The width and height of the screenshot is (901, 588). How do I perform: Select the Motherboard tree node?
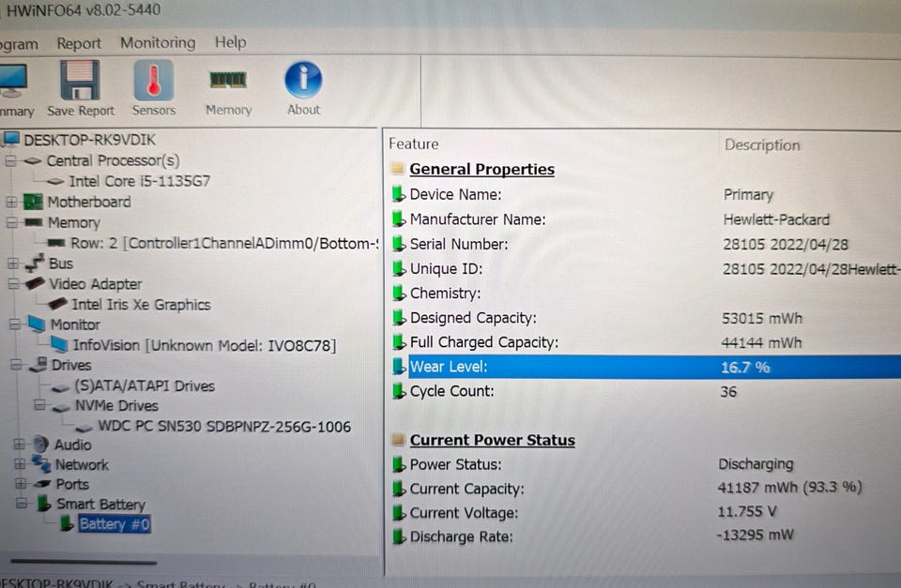89,202
